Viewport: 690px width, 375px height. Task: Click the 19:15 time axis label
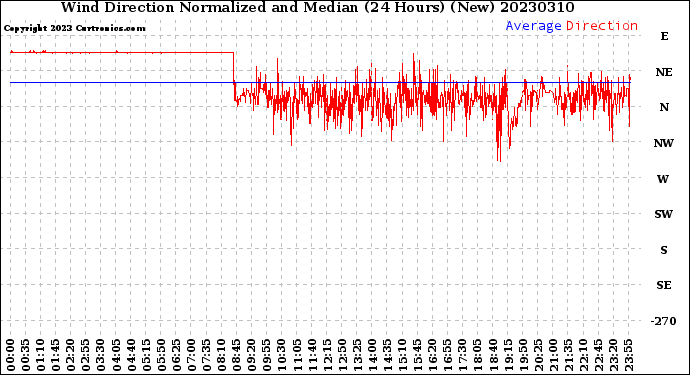tap(508, 355)
